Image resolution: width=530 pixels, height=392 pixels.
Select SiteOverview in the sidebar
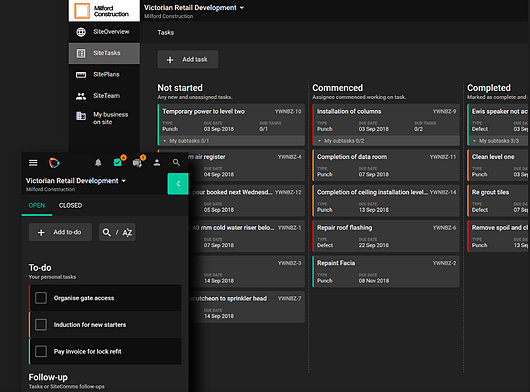pyautogui.click(x=104, y=32)
